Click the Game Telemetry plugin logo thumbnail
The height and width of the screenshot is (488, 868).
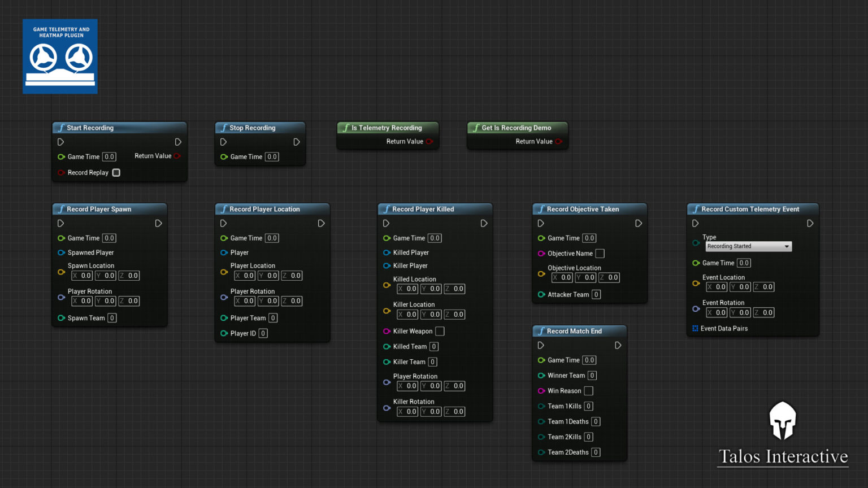click(59, 56)
